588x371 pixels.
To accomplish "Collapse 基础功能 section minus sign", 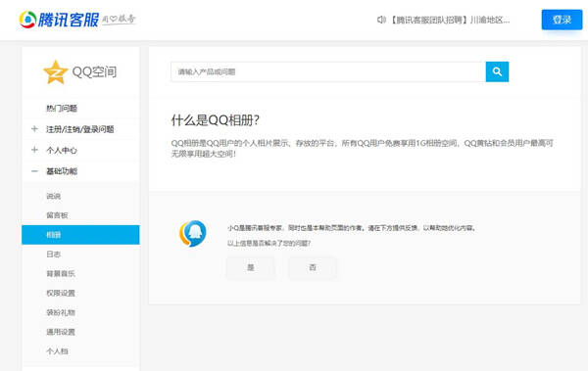I will [x=34, y=171].
